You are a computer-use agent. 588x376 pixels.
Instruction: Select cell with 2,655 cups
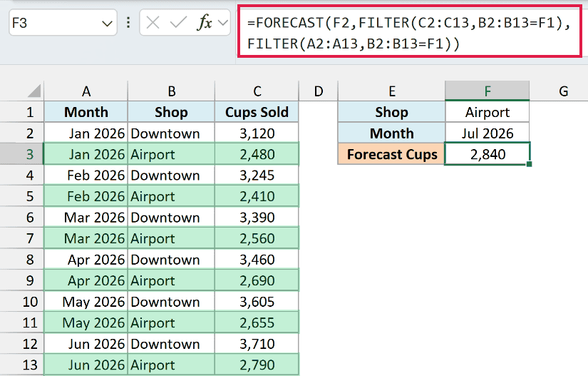[257, 322]
